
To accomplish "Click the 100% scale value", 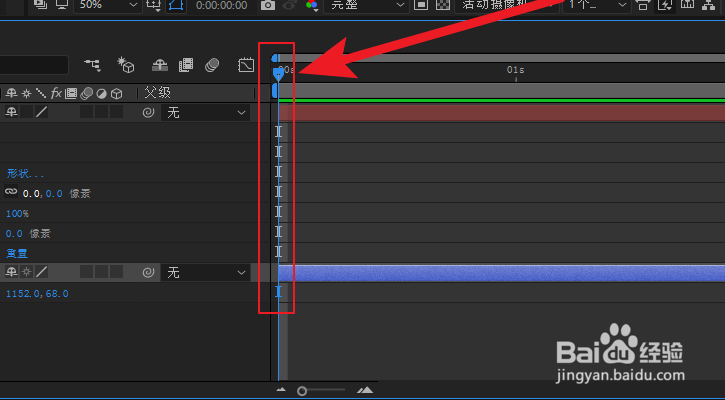I will pyautogui.click(x=17, y=214).
